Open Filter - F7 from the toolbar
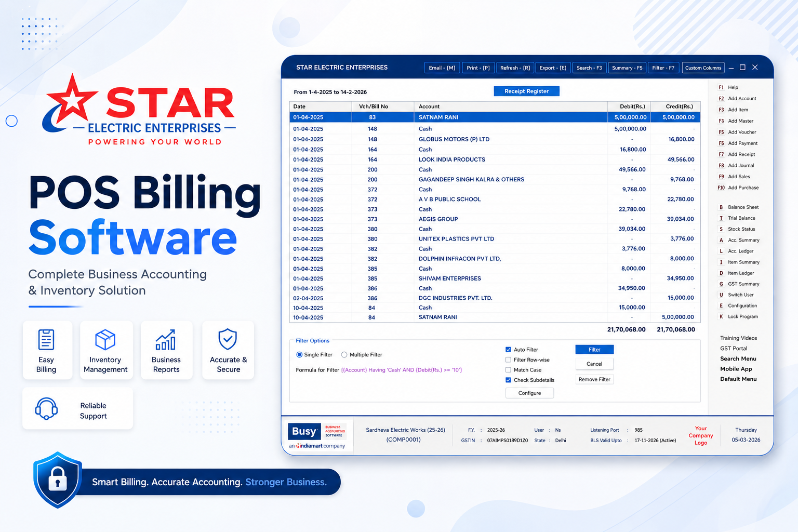Viewport: 798px width, 532px height. tap(663, 68)
